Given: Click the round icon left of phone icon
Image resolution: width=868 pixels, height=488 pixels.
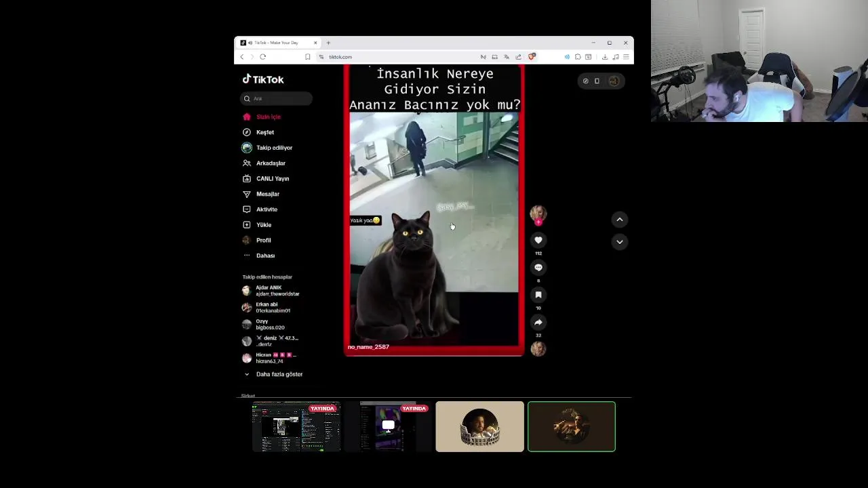Looking at the screenshot, I should tap(586, 81).
